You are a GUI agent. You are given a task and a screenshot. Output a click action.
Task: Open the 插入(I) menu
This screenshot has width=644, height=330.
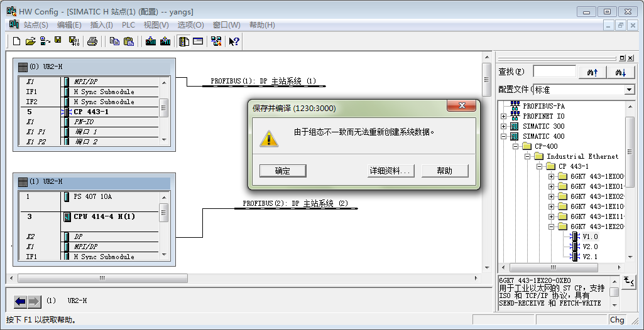101,25
